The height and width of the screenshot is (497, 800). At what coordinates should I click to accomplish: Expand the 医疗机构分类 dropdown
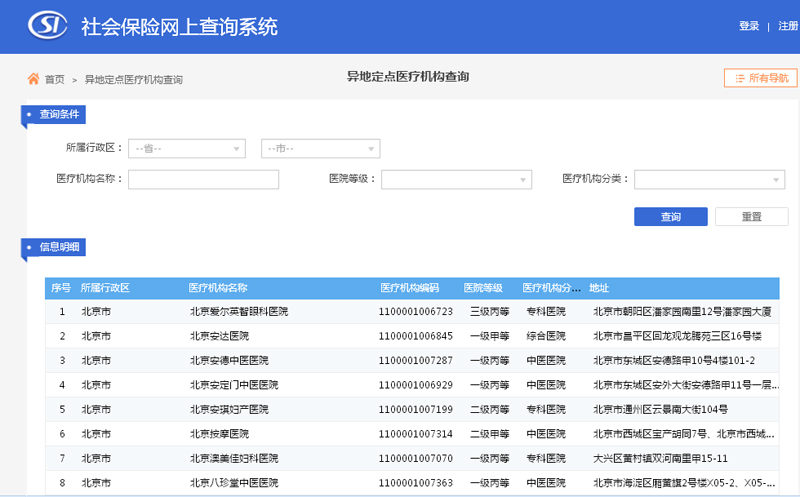coord(709,180)
